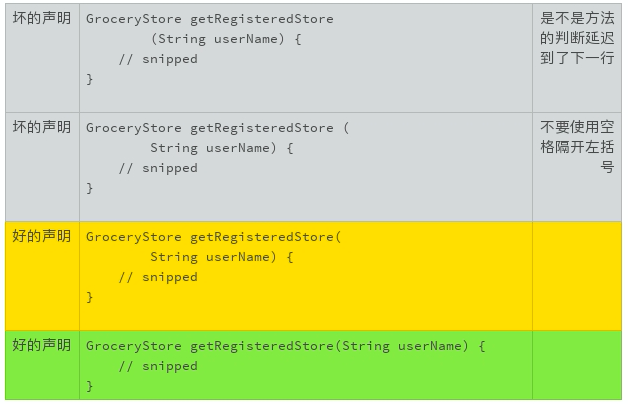Viewport: 628px width, 404px height.
Task: Click the note "是不是方法的判断延迟到了下一行"
Action: click(x=577, y=38)
